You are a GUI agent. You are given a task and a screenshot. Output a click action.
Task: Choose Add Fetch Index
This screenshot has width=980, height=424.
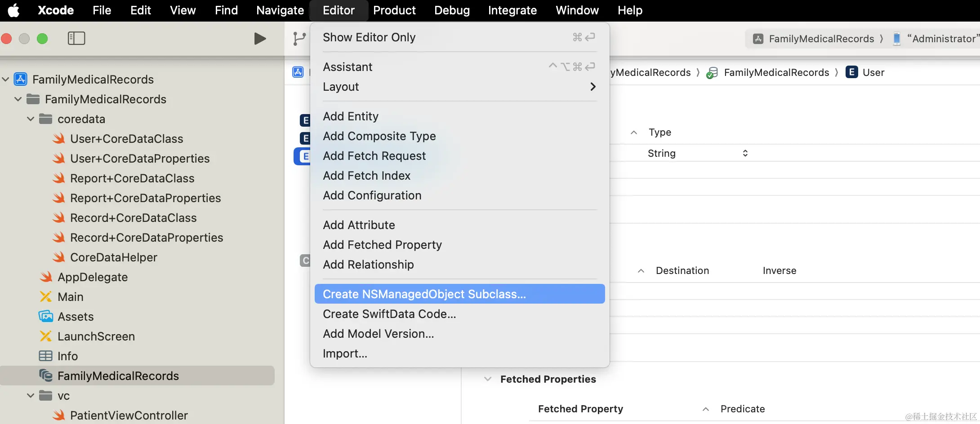tap(459, 176)
